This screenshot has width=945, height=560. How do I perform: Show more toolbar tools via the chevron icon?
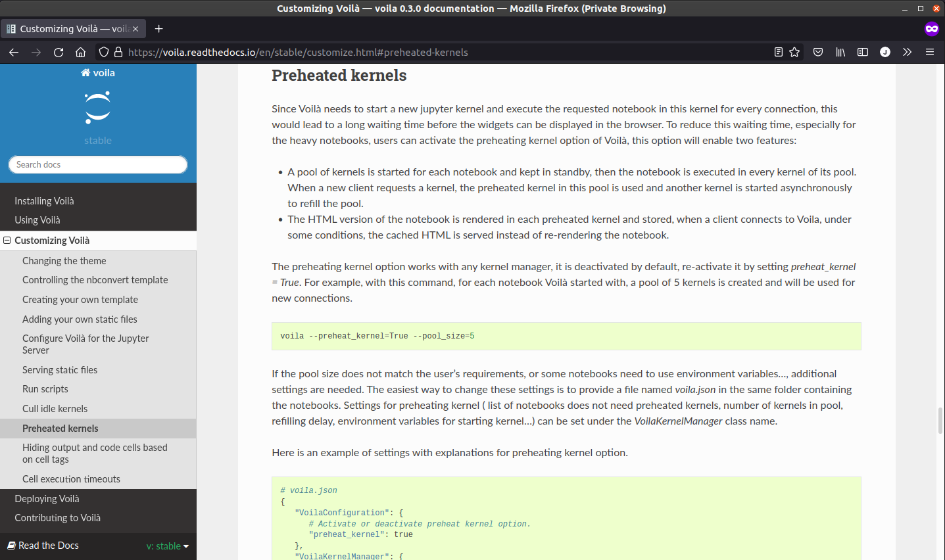point(907,52)
